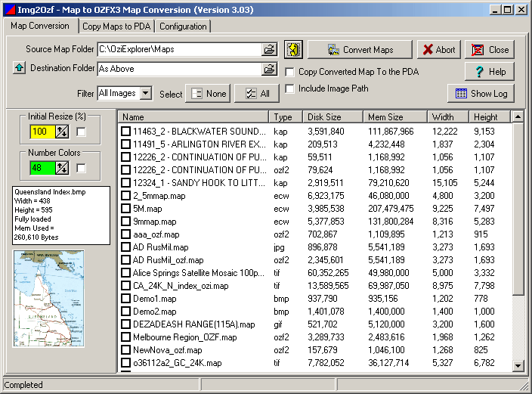This screenshot has height=394, width=532.
Task: Sort list by Width column
Action: pos(448,117)
